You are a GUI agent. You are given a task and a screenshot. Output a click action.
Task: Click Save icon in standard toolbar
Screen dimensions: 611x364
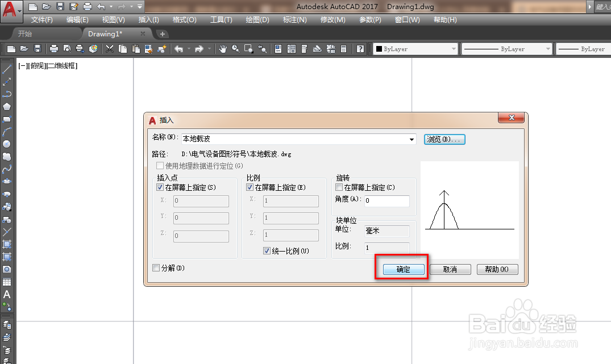[x=38, y=49]
